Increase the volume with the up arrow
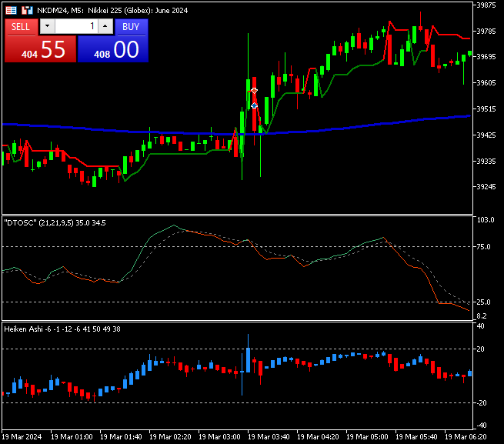 coord(105,26)
